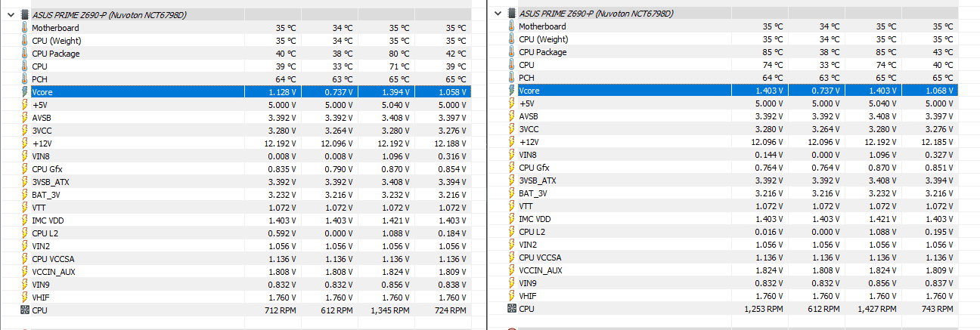Image resolution: width=980 pixels, height=330 pixels.
Task: Click the CPU fan icon in right panel
Action: pyautogui.click(x=512, y=309)
